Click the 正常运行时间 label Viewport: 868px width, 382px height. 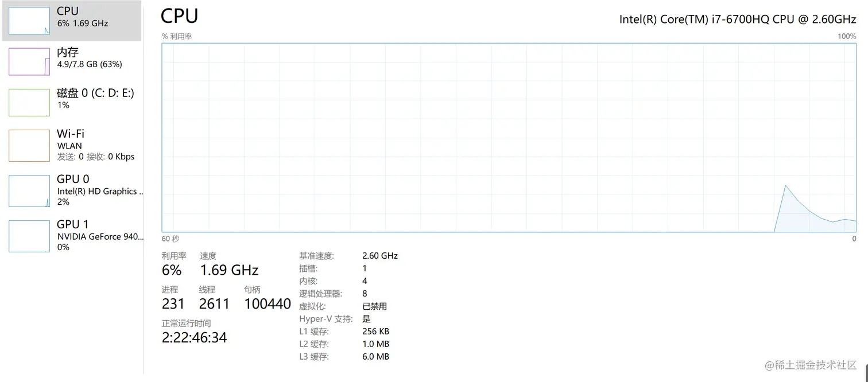[186, 323]
